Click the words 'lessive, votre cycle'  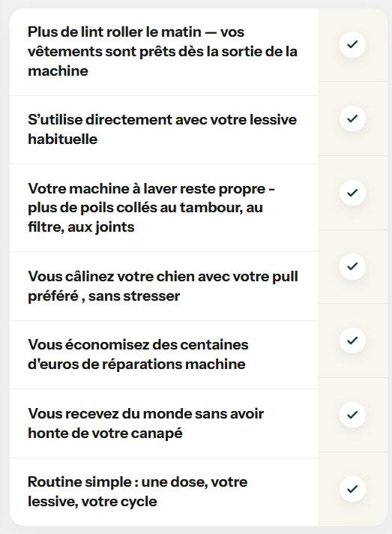click(92, 502)
